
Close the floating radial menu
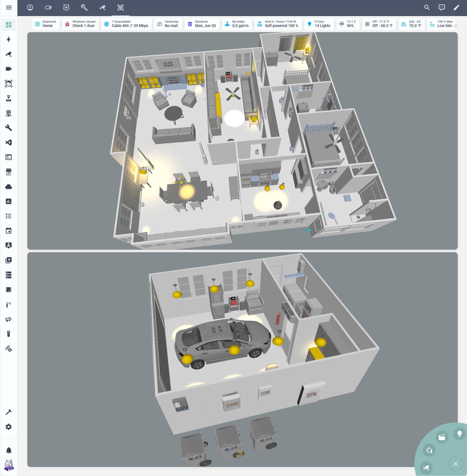pyautogui.click(x=456, y=464)
